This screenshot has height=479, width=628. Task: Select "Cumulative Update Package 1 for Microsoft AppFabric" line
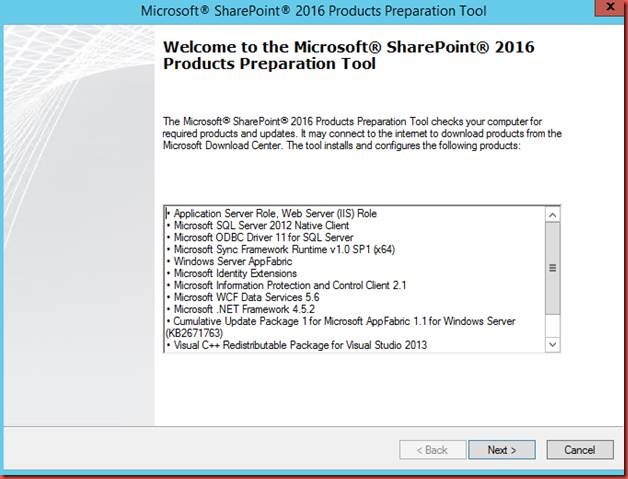point(341,321)
